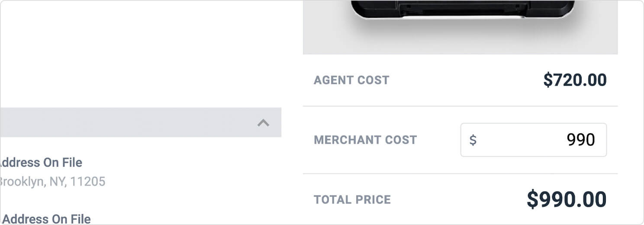644x225 pixels.
Task: Click the 11205 zip code text
Action: point(88,182)
